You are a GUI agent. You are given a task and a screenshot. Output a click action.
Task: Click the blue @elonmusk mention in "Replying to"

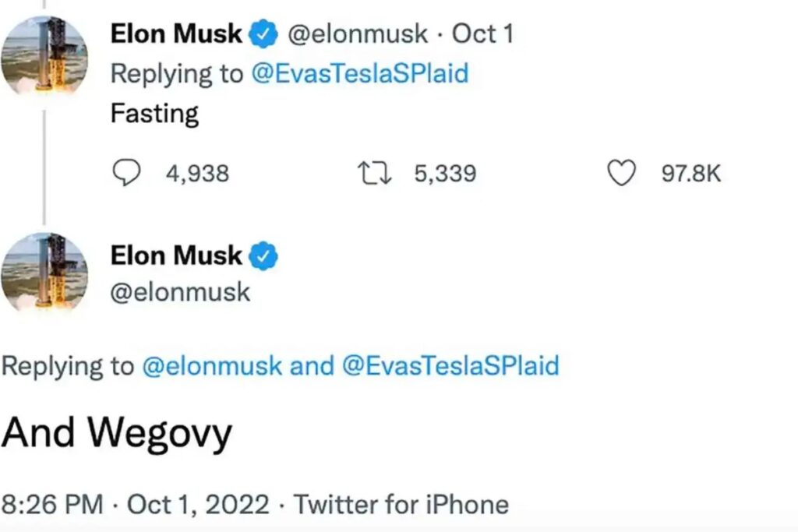click(x=211, y=365)
